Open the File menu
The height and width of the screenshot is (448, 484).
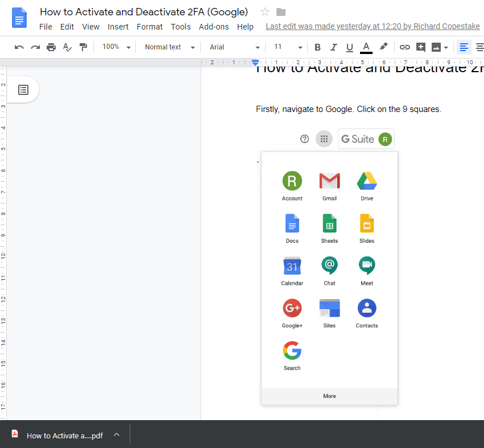click(x=45, y=27)
